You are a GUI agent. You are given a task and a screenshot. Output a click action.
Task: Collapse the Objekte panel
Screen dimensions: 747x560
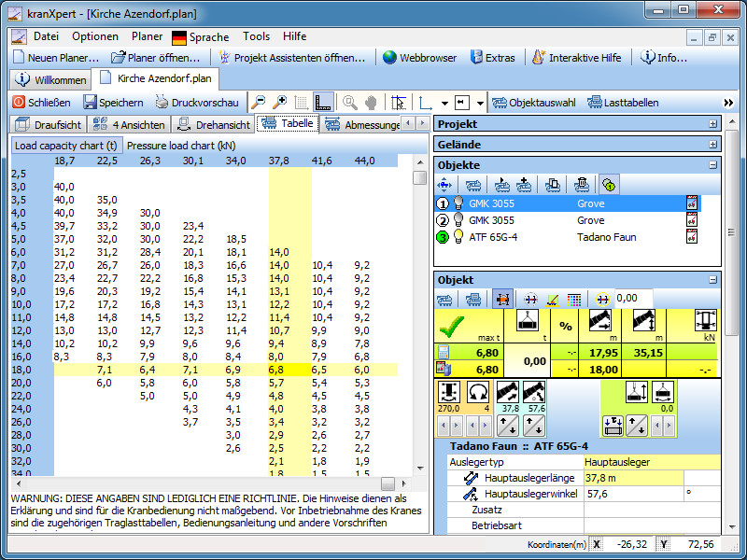pos(713,165)
